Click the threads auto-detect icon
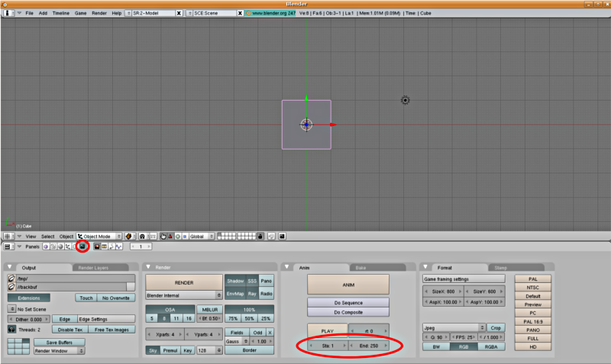 11,330
